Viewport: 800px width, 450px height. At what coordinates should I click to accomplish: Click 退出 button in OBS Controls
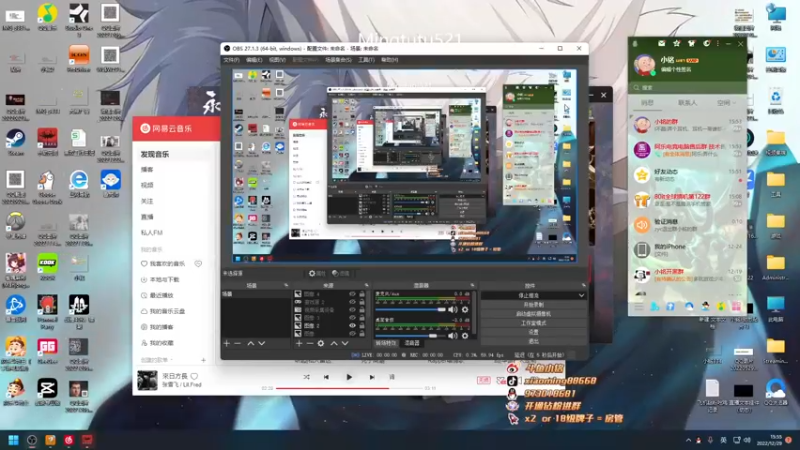(533, 341)
